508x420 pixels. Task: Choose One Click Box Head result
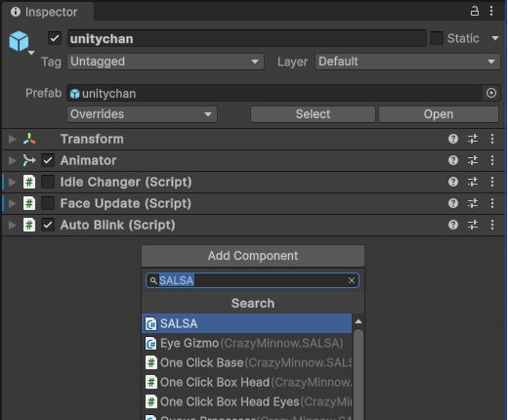[x=247, y=382]
